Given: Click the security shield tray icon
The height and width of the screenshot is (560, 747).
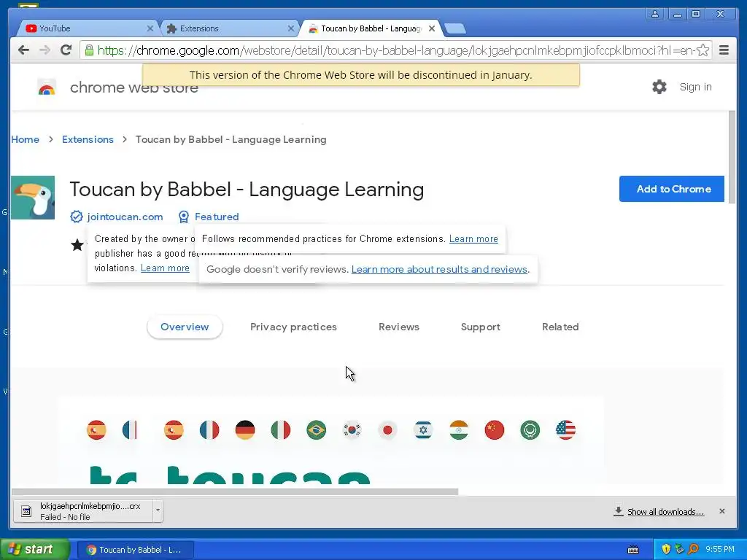Looking at the screenshot, I should 666,549.
